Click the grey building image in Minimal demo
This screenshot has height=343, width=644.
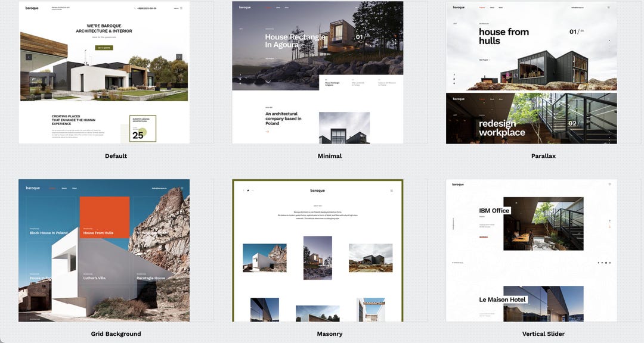click(x=344, y=127)
